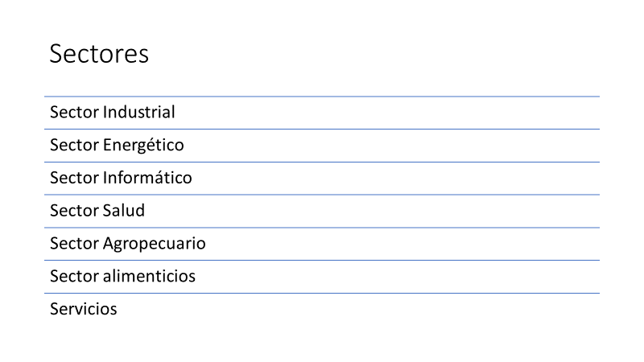Screen dimensions: 644x362
Task: Click the divider line above Sector Industrial
Action: (322, 97)
